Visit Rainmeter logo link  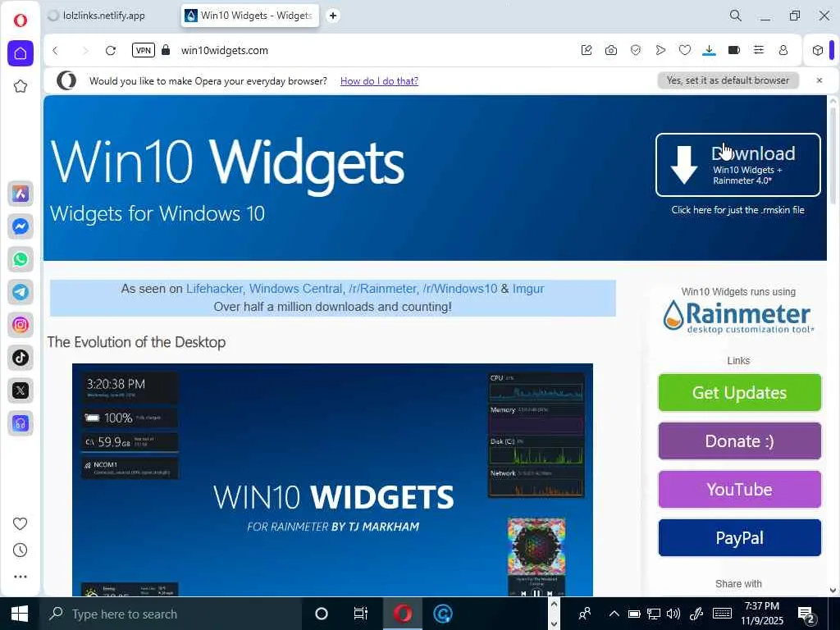tap(738, 316)
